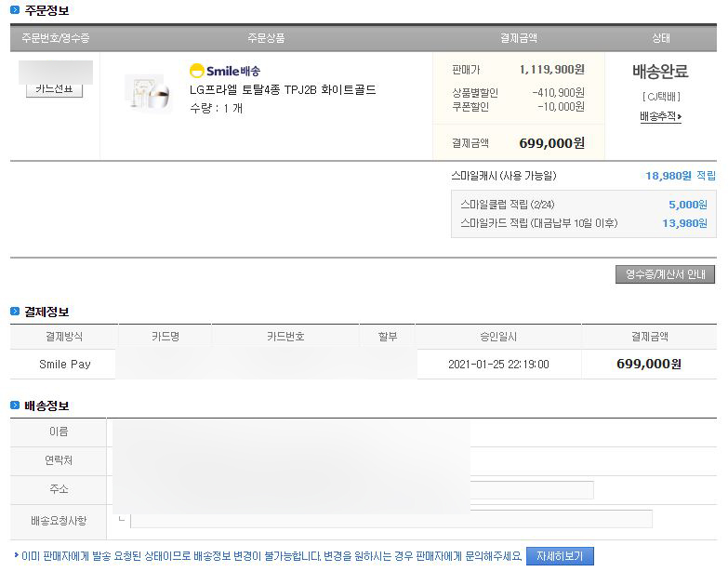Click the 주문정보 section bullet icon
This screenshot has height=585, width=728.
pos(15,9)
